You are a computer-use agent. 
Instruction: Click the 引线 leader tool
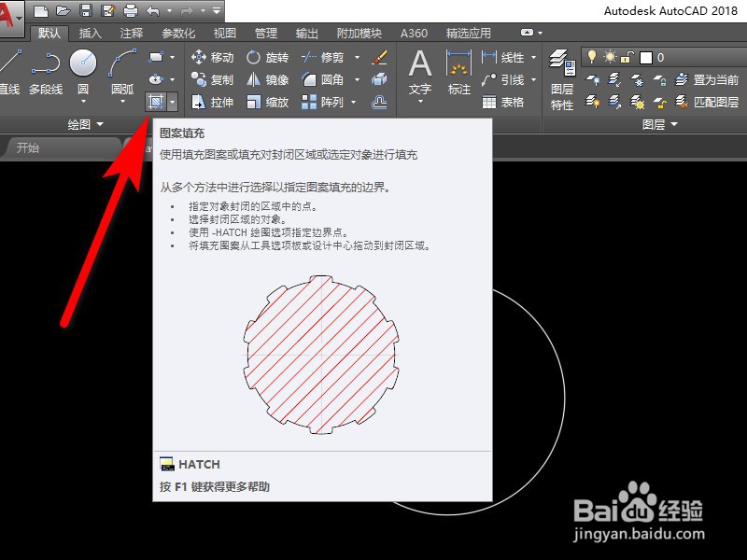(x=502, y=79)
